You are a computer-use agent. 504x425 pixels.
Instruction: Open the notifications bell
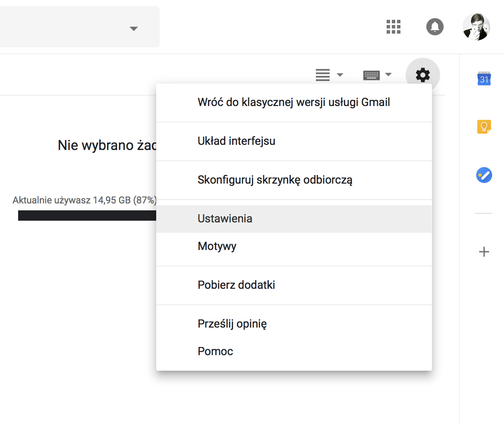[435, 27]
